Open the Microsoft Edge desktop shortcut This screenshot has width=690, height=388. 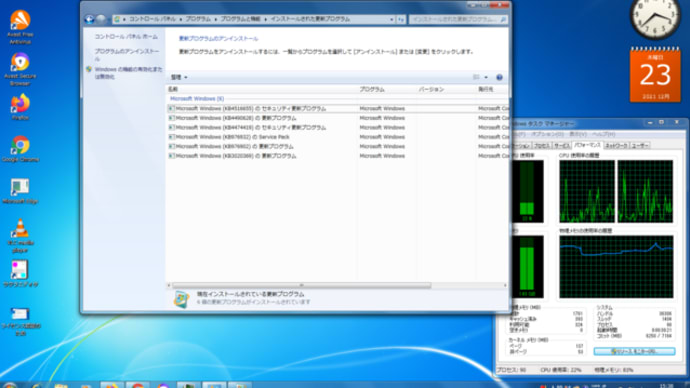coord(20,191)
